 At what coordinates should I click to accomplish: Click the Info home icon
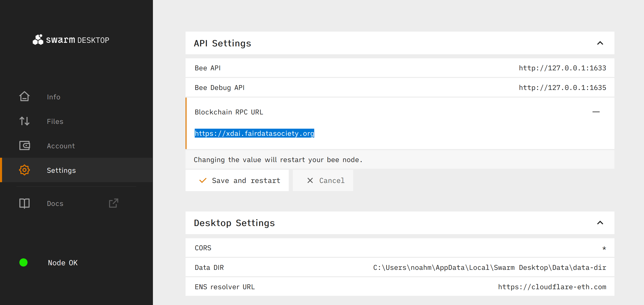coord(24,97)
